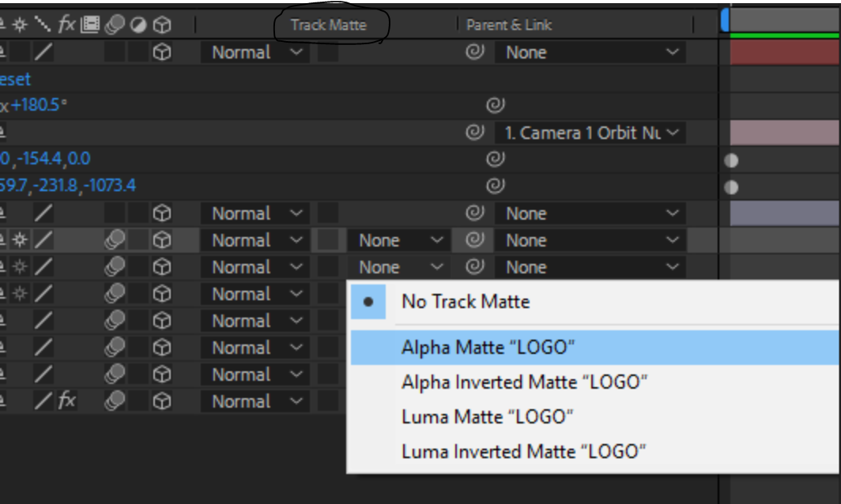
Task: Click the fx effects switch column header
Action: pos(66,25)
